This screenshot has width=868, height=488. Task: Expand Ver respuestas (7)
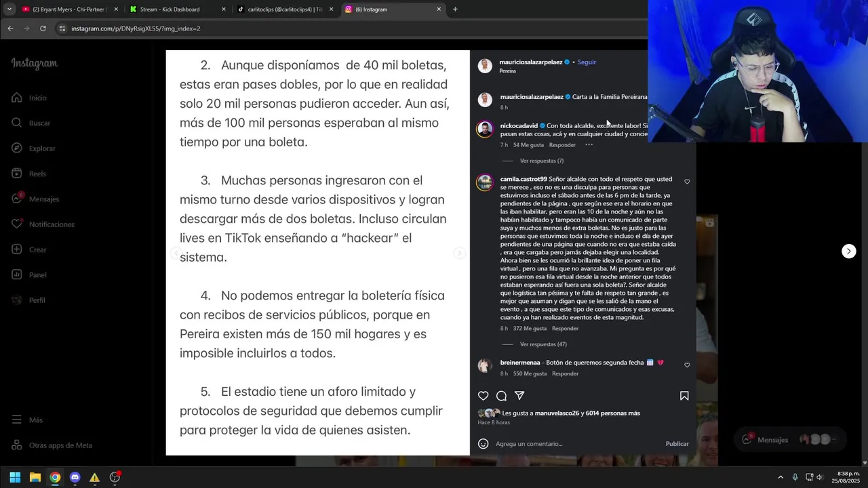coord(542,161)
